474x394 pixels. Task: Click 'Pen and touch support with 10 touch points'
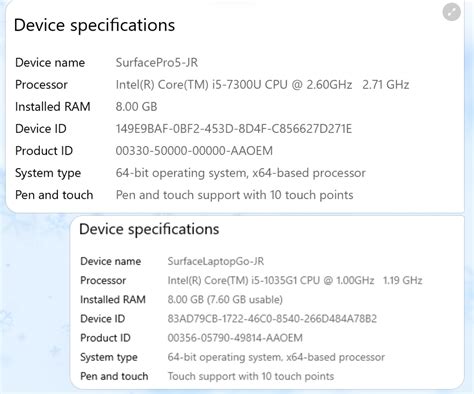tap(234, 195)
